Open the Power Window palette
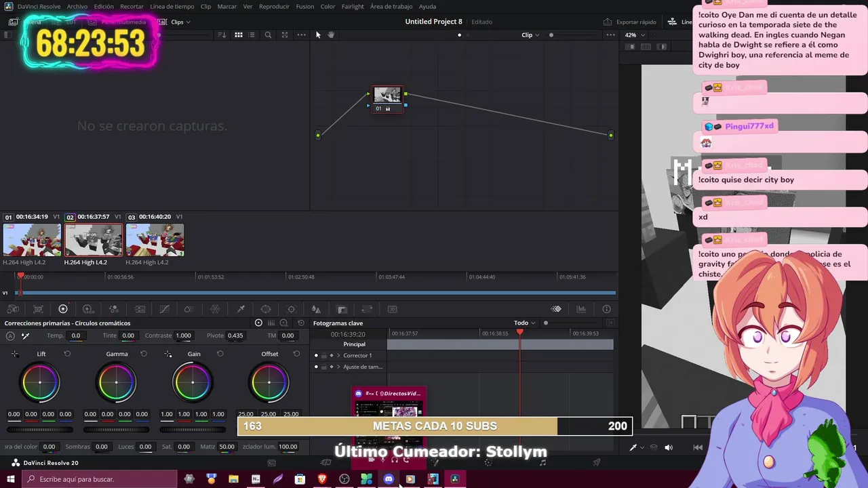Image resolution: width=868 pixels, height=488 pixels. (x=266, y=309)
